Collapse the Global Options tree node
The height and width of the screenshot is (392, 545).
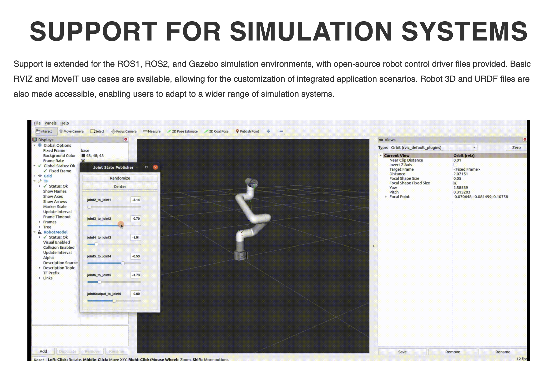coord(34,145)
